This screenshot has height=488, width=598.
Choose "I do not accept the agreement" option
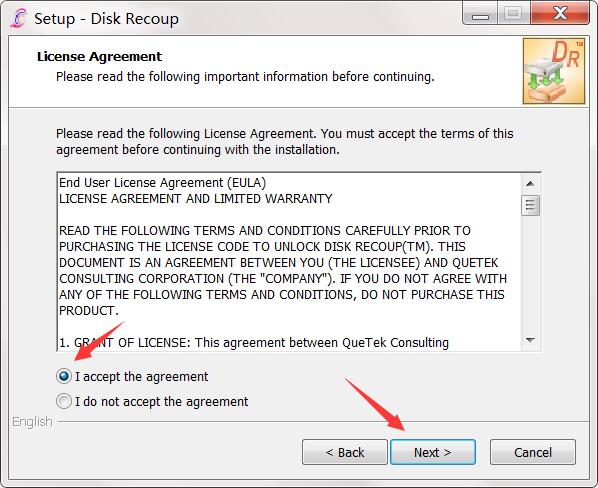point(64,401)
